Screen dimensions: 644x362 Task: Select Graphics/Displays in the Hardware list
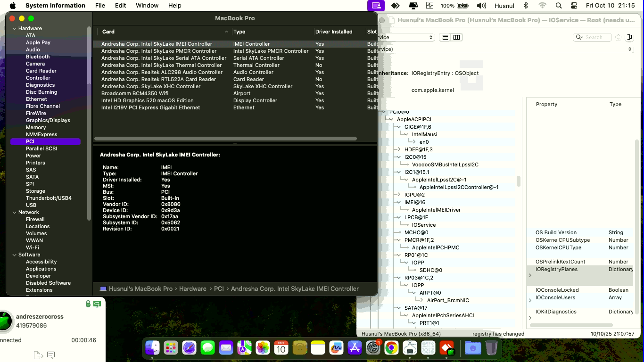pyautogui.click(x=48, y=120)
